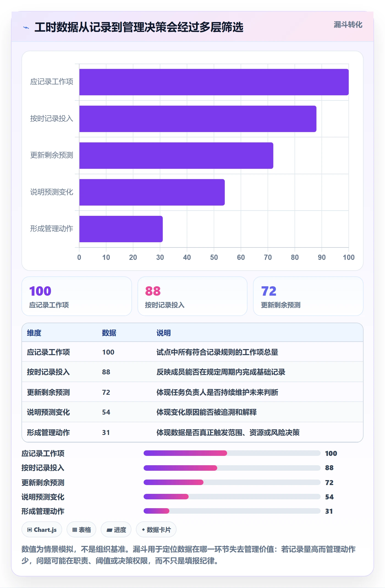Click the 50 tick on the chart axis
The width and height of the screenshot is (385, 588).
click(x=214, y=257)
